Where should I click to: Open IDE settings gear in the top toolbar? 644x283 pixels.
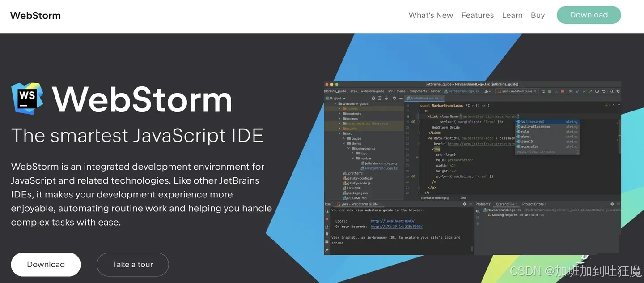point(617,91)
